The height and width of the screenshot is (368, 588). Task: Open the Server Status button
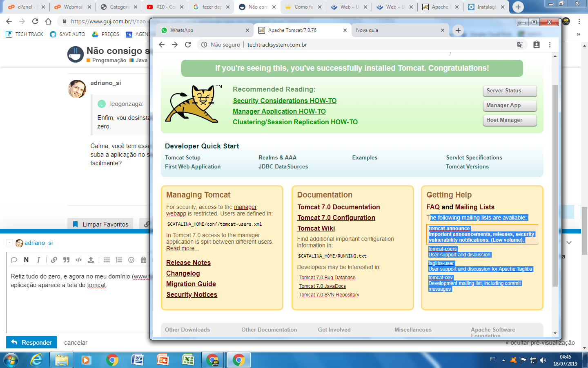coord(510,91)
